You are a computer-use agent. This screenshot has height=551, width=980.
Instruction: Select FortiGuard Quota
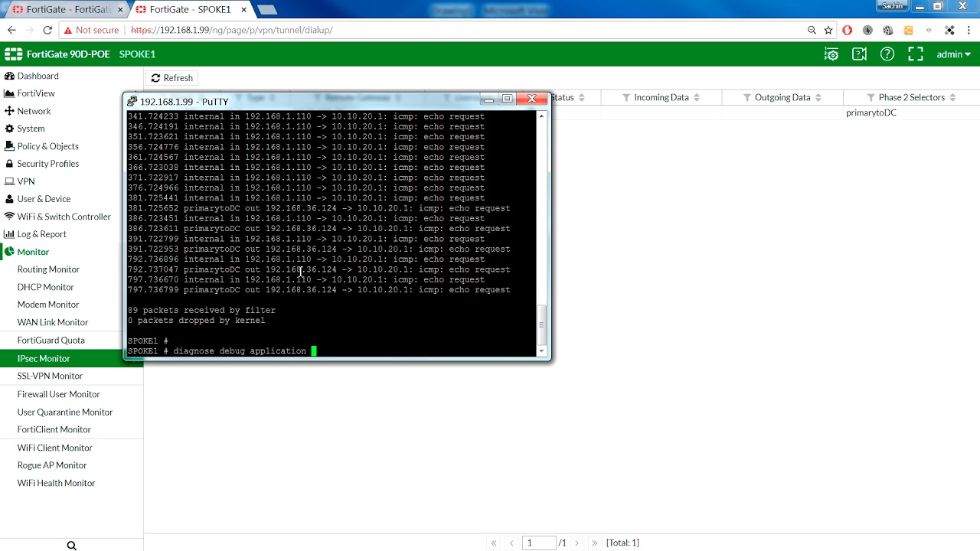[x=51, y=340]
